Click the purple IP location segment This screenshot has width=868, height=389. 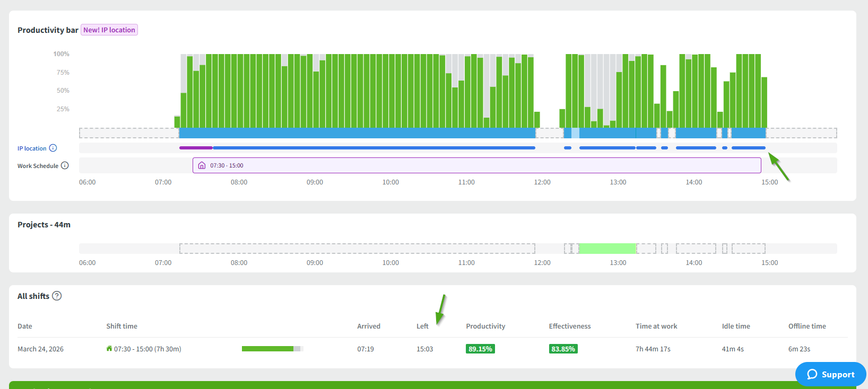click(196, 148)
